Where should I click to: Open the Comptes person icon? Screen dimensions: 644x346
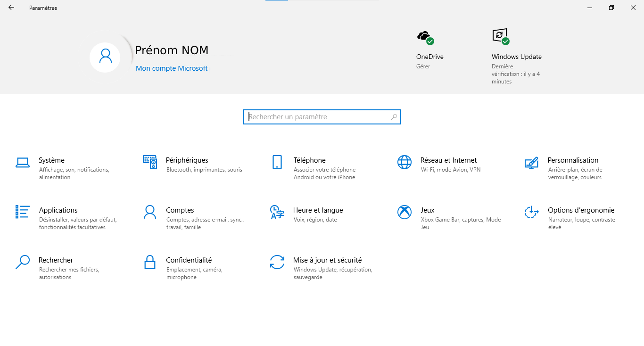pos(150,212)
